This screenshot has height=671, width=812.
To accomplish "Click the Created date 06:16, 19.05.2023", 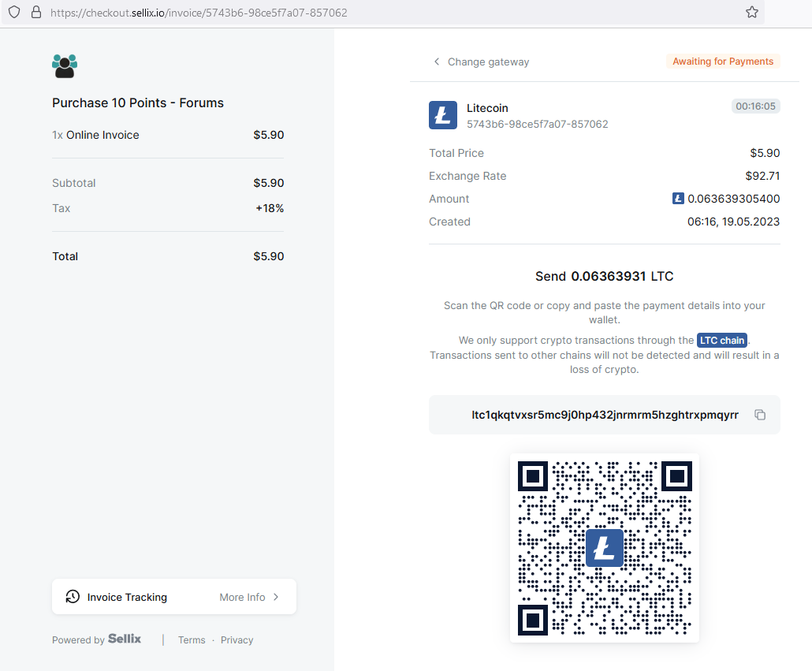I will tap(733, 222).
